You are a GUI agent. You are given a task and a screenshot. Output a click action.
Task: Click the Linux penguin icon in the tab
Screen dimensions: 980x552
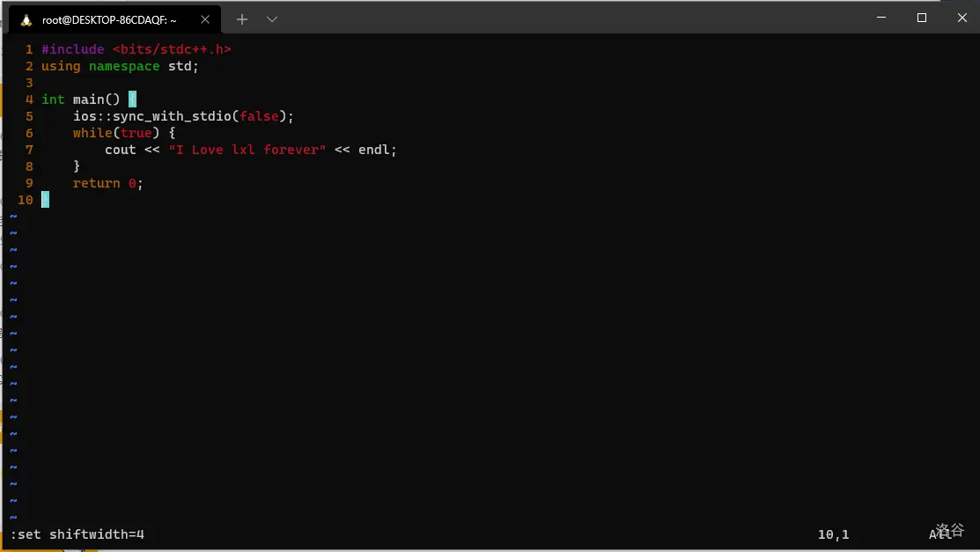tap(26, 19)
